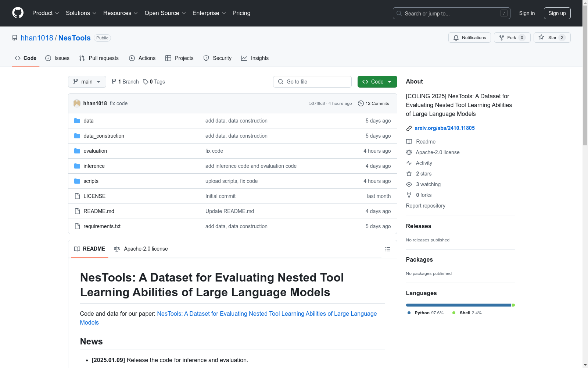Open the 0 Tags list
588x368 pixels.
[154, 82]
